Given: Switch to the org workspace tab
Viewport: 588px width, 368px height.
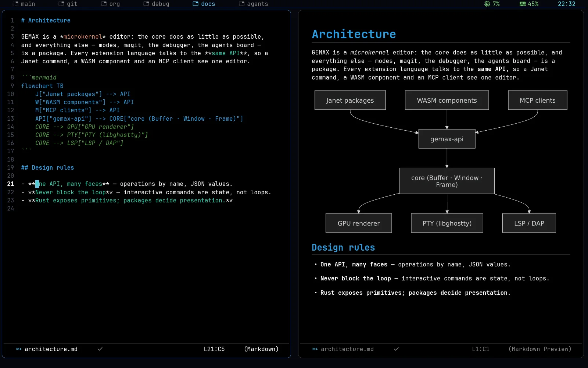Looking at the screenshot, I should [x=111, y=4].
